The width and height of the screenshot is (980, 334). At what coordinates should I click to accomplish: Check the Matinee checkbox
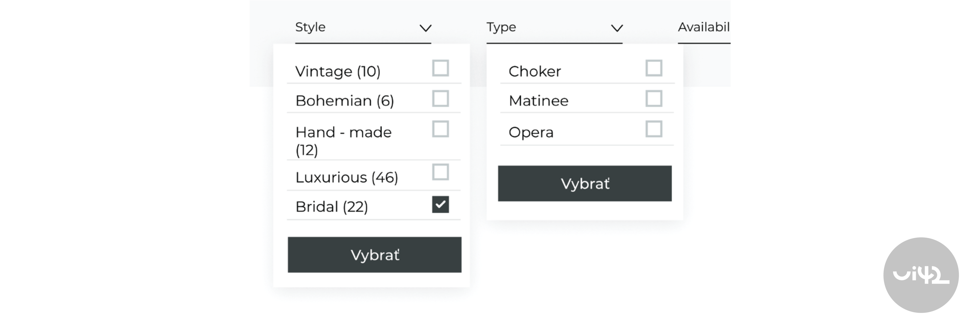point(654,98)
